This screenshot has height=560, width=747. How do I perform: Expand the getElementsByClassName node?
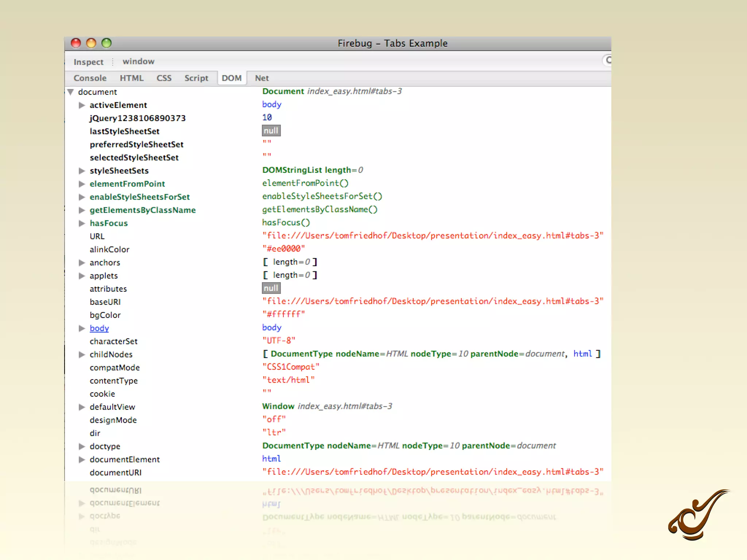pyautogui.click(x=82, y=210)
